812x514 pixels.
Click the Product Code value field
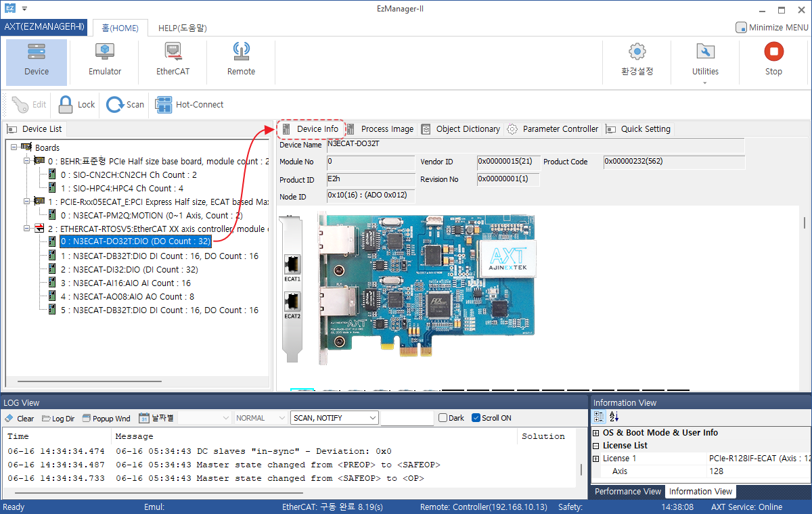pyautogui.click(x=674, y=162)
